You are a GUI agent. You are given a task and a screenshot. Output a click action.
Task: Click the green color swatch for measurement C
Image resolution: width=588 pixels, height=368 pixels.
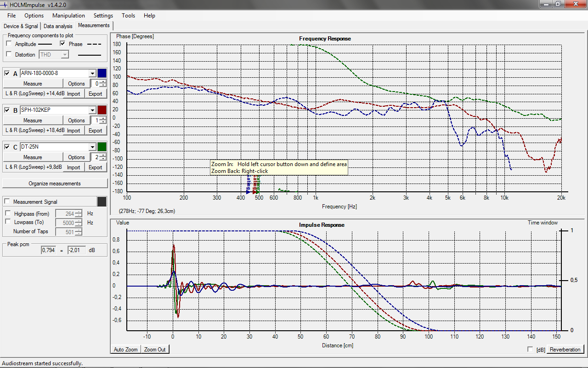click(102, 147)
